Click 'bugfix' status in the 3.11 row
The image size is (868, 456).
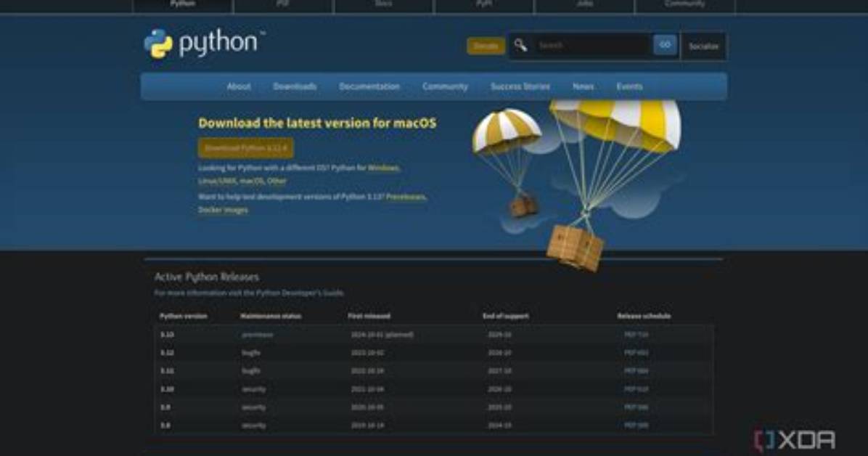tap(251, 370)
